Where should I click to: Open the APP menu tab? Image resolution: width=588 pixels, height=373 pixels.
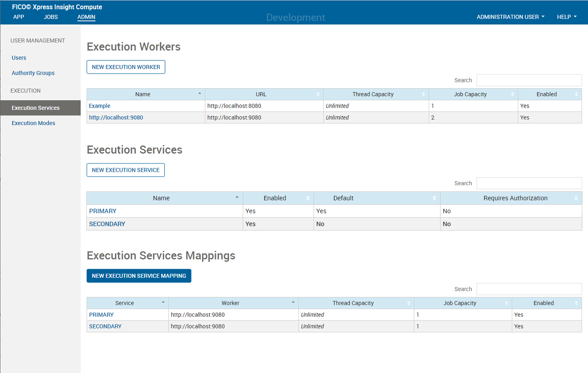click(x=19, y=17)
